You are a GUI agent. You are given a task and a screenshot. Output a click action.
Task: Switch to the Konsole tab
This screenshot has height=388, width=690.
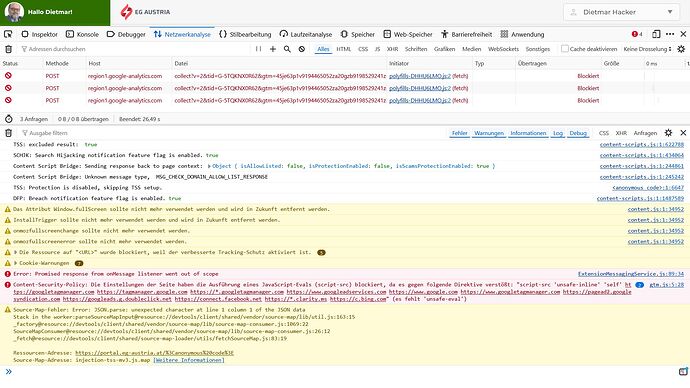tap(82, 34)
